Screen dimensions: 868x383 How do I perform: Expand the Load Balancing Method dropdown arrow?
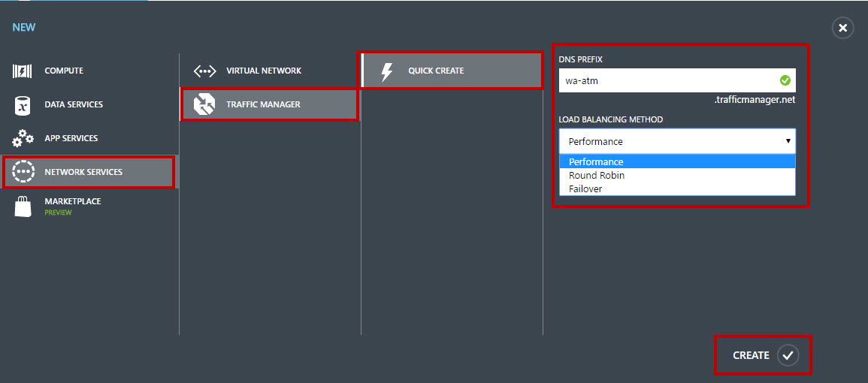(x=788, y=141)
